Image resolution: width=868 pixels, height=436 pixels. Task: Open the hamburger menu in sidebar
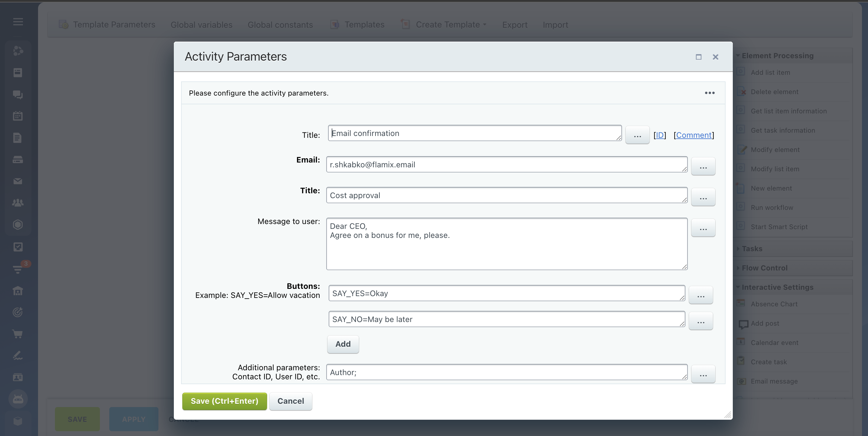tap(18, 22)
